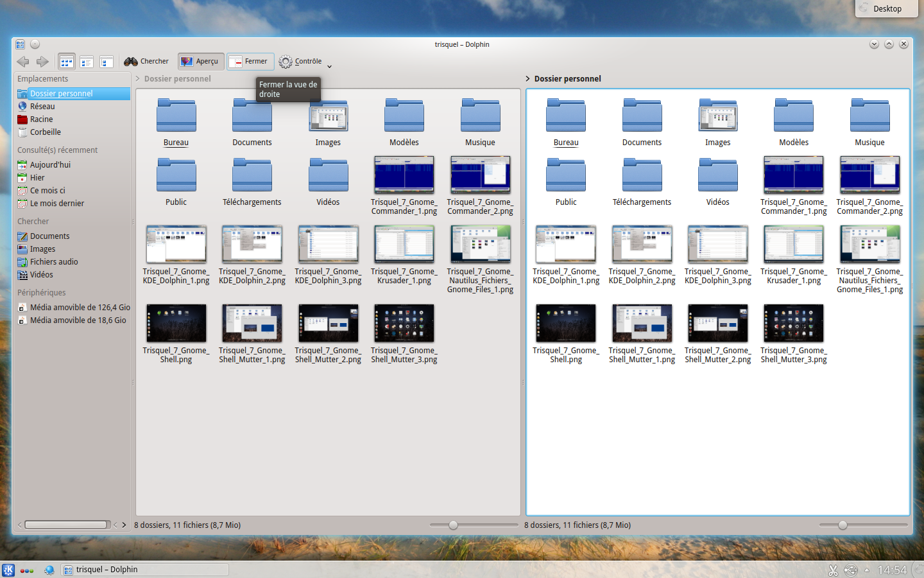The height and width of the screenshot is (578, 924).
Task: Select Trisquel_7_Gnome_Commander_2.png in right pane
Action: (x=869, y=186)
